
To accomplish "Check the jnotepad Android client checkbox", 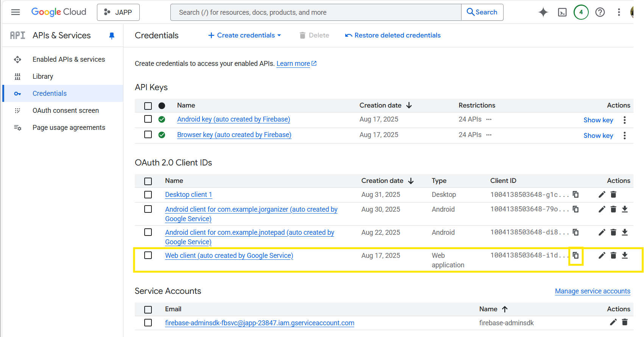I will pos(148,232).
